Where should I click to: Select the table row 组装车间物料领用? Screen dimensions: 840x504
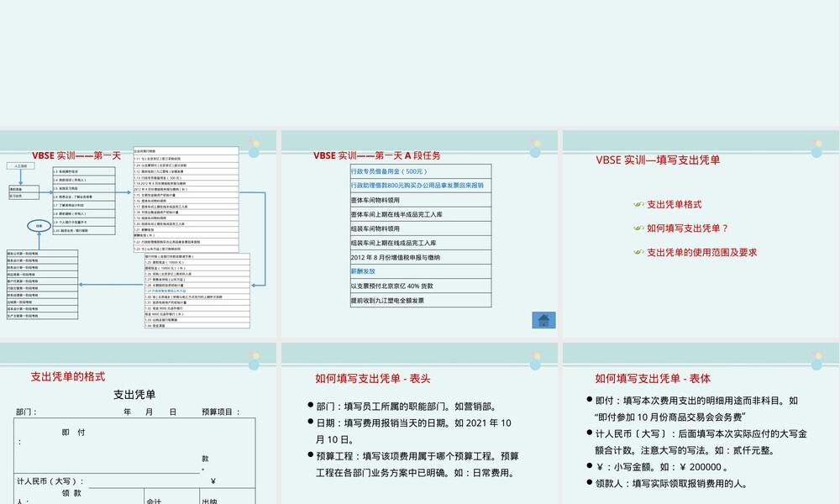421,228
